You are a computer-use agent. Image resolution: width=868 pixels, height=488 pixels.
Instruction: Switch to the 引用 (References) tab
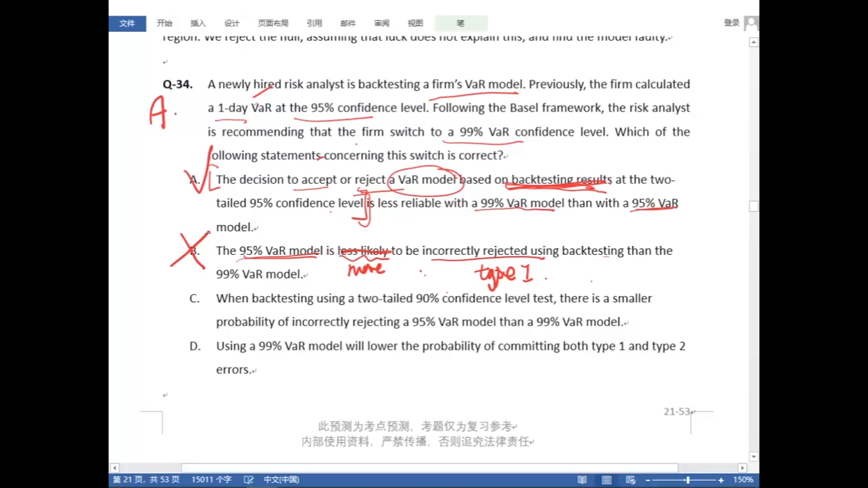314,24
